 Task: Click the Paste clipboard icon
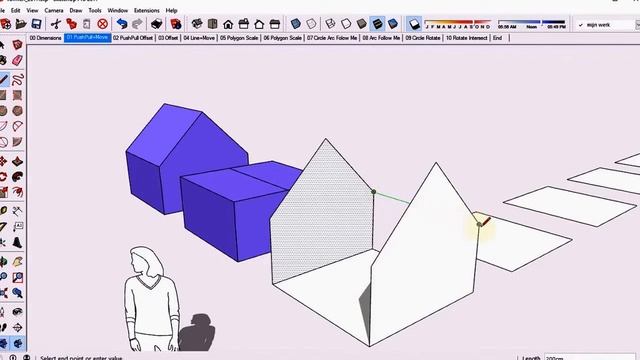[87, 24]
